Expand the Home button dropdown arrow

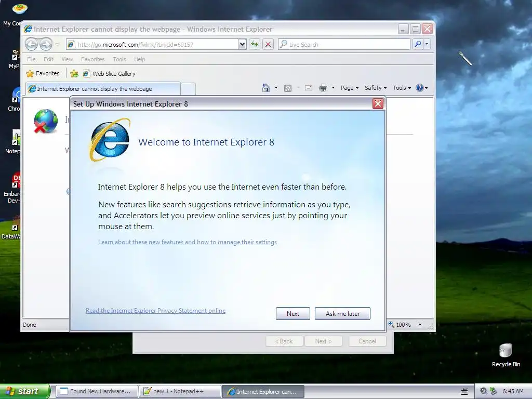click(276, 88)
